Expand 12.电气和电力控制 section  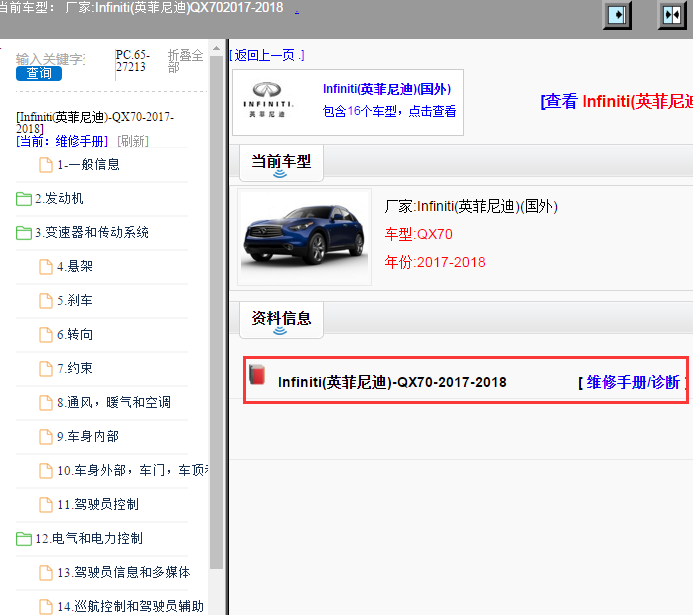(89, 538)
